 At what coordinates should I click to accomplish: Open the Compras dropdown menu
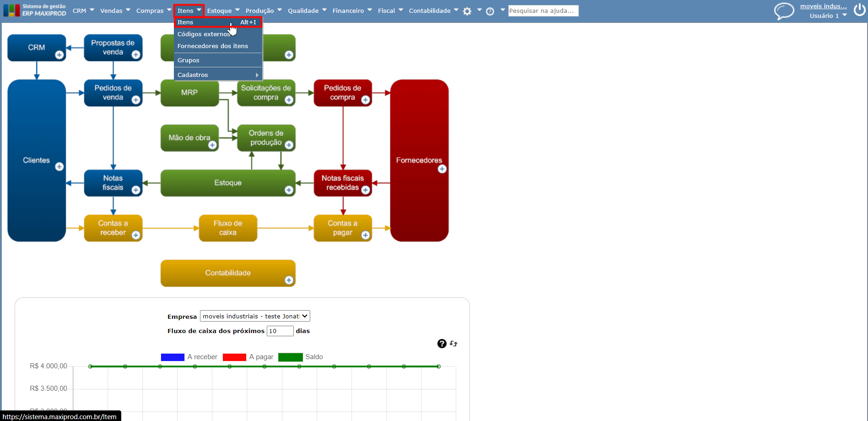[154, 11]
